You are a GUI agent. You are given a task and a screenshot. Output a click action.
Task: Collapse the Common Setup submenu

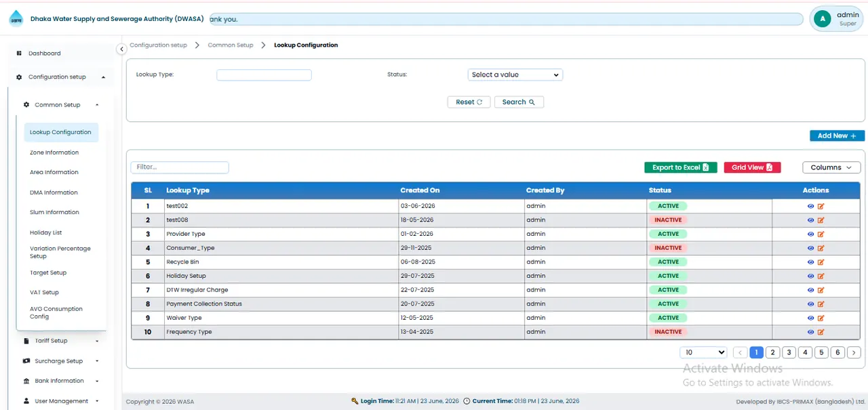61,105
